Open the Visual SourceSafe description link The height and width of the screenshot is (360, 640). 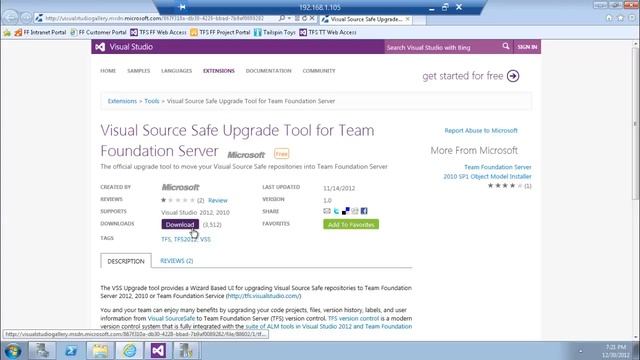click(x=171, y=318)
